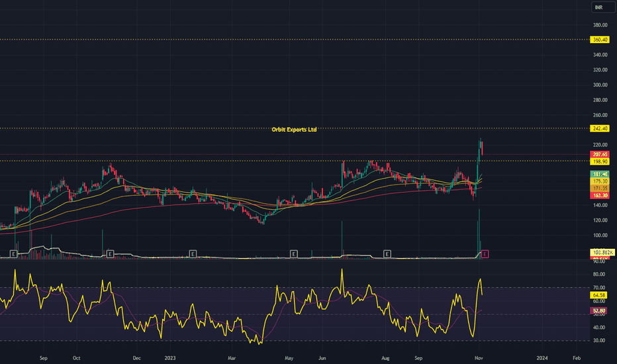Image resolution: width=617 pixels, height=364 pixels.
Task: Click the 120.00 price axis tick
Action: click(x=600, y=220)
